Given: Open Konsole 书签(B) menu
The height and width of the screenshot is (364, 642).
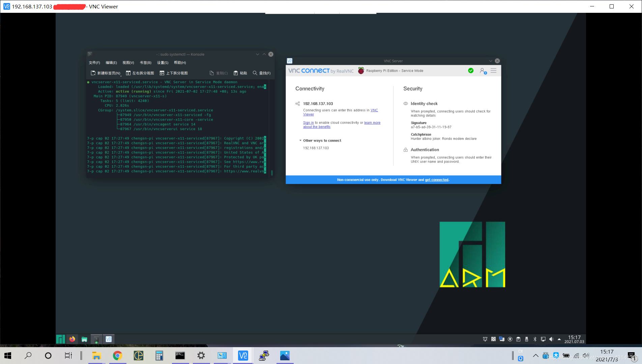Looking at the screenshot, I should [x=146, y=63].
